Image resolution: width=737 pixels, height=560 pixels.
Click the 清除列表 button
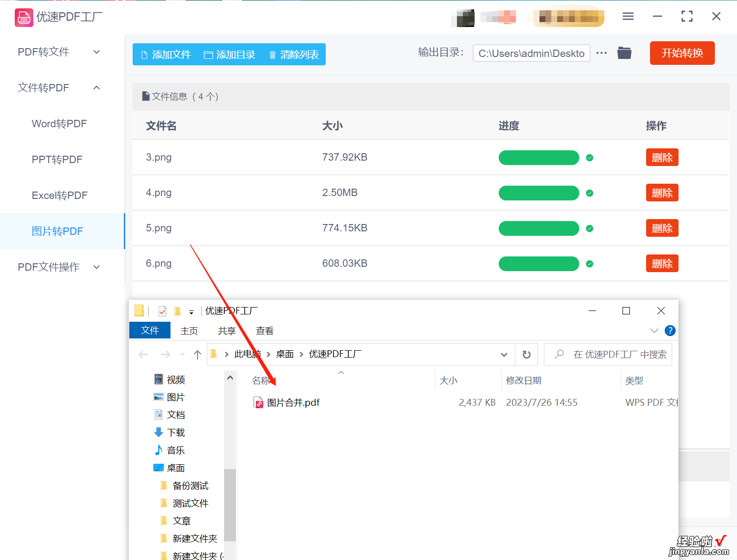pyautogui.click(x=294, y=55)
